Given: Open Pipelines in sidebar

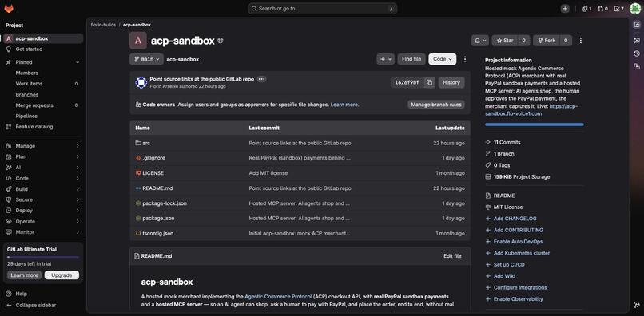Looking at the screenshot, I should point(43,117).
